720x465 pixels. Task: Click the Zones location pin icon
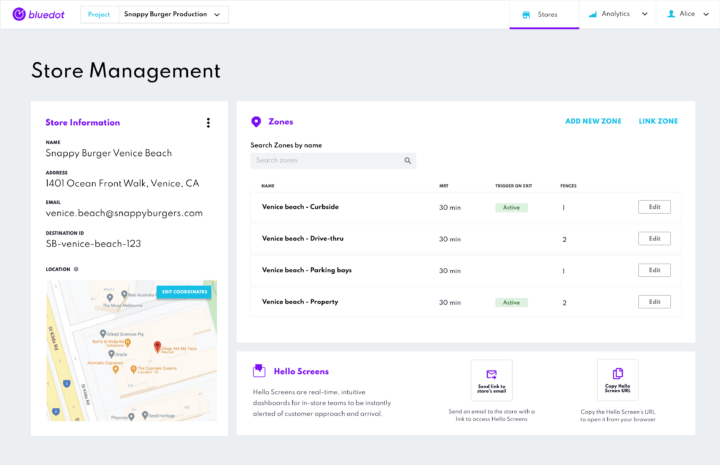(x=256, y=122)
